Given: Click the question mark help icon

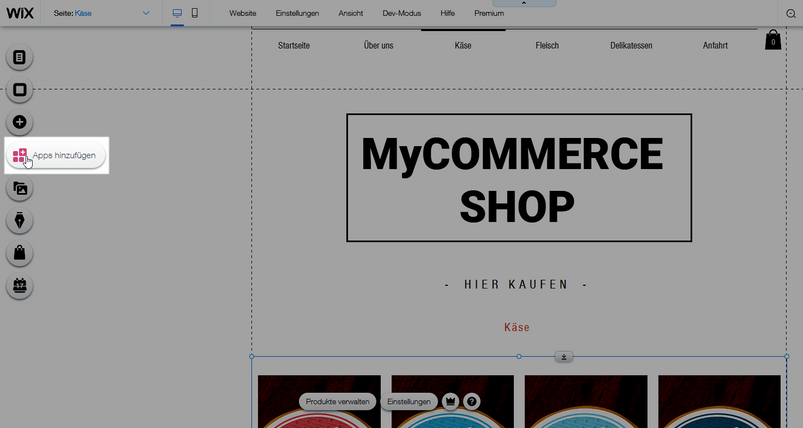Looking at the screenshot, I should pos(472,401).
